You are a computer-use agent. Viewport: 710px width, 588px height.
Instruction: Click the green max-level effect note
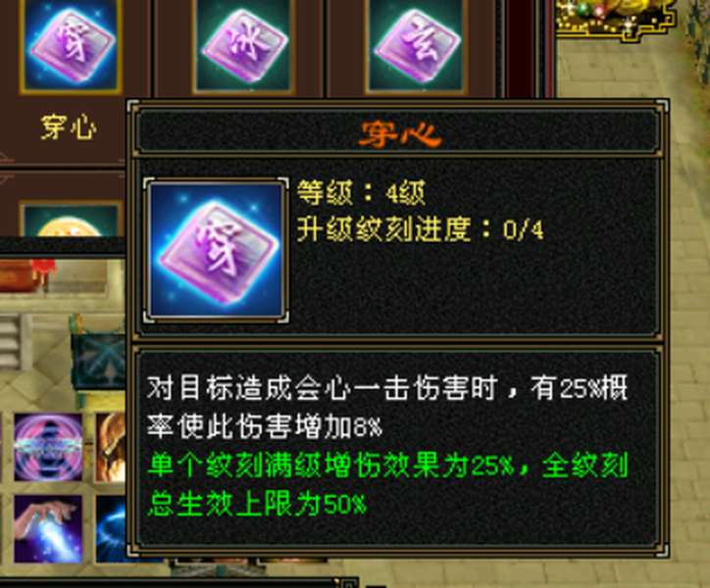[387, 484]
